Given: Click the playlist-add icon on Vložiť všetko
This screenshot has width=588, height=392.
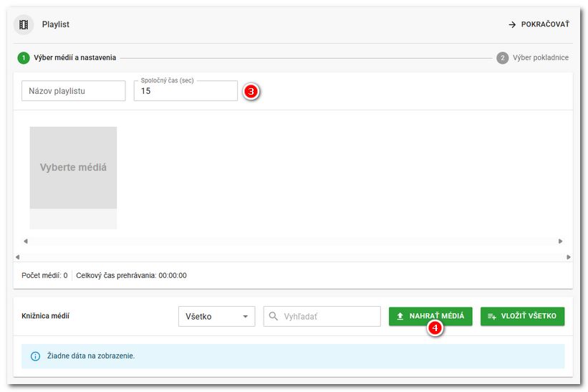Looking at the screenshot, I should tap(492, 316).
